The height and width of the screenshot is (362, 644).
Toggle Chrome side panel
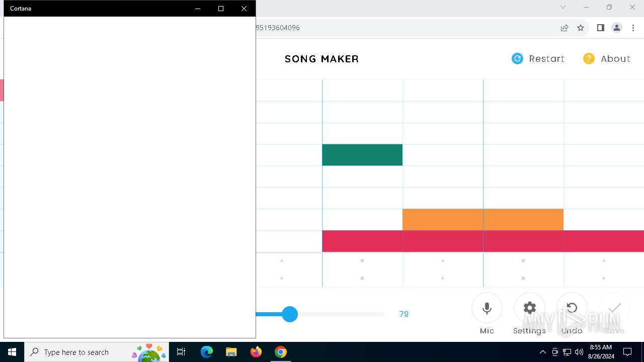point(600,28)
